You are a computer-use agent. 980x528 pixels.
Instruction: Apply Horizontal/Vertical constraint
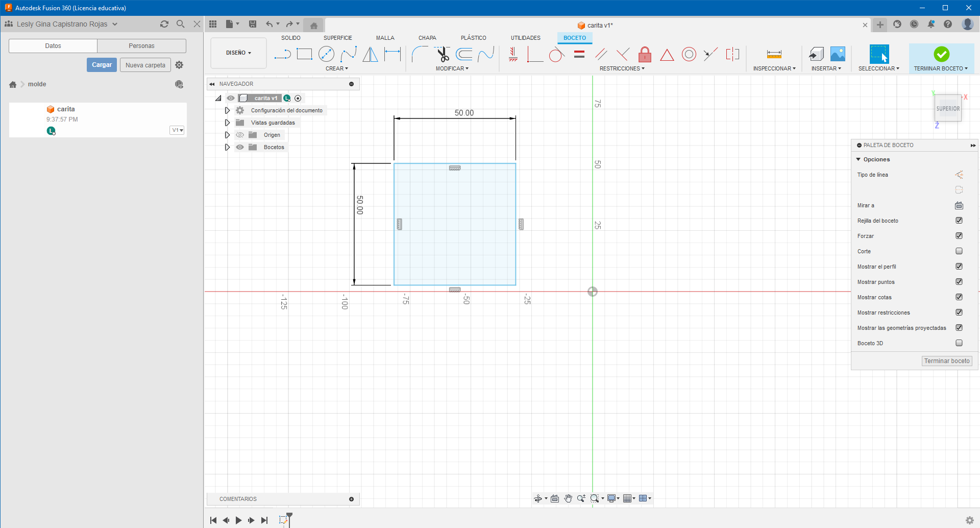click(513, 54)
